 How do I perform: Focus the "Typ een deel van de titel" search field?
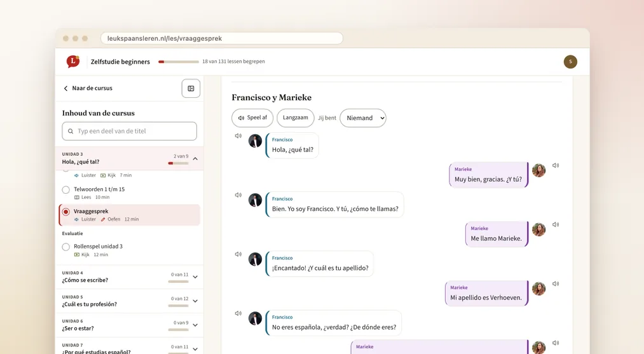click(x=130, y=132)
